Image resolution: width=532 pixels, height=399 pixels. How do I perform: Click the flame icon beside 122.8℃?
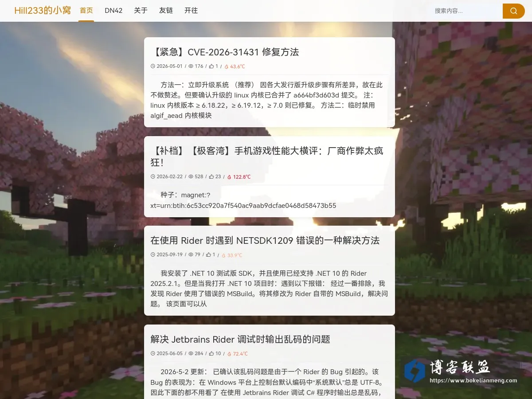click(229, 176)
